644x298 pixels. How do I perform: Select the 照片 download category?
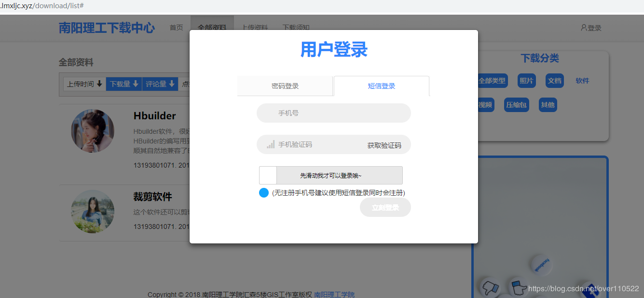(526, 81)
